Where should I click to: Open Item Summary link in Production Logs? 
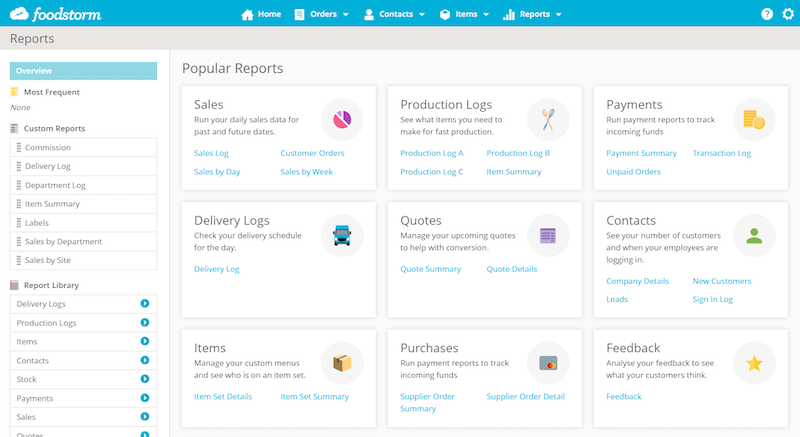pos(514,172)
